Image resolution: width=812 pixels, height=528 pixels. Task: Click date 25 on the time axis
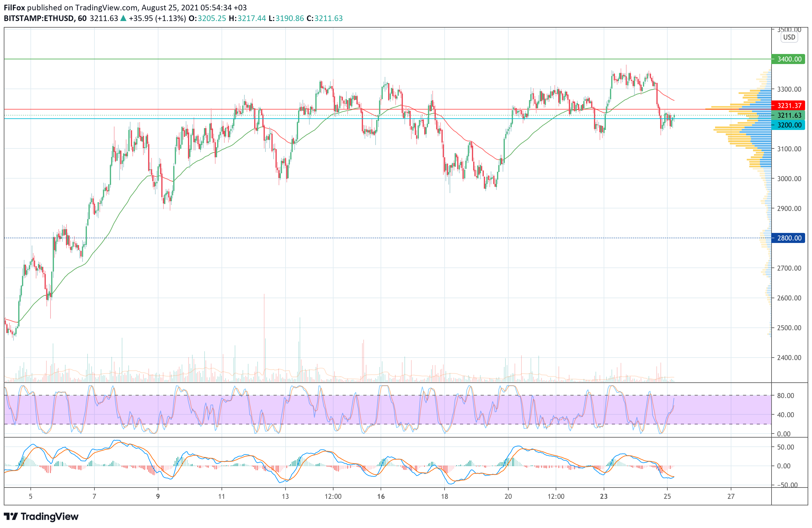click(667, 496)
